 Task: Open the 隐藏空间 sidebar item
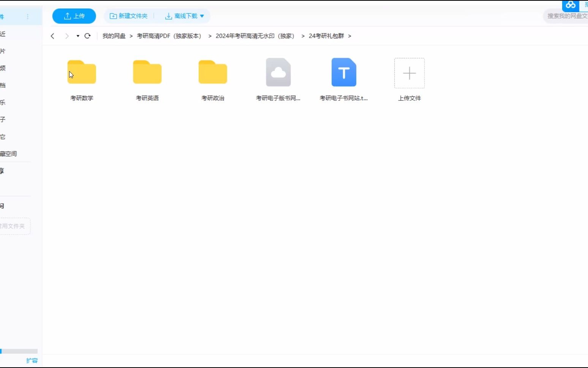(x=8, y=154)
